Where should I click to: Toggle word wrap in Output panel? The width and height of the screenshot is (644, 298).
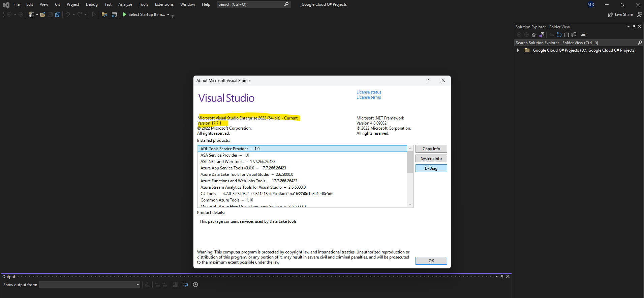pos(185,285)
